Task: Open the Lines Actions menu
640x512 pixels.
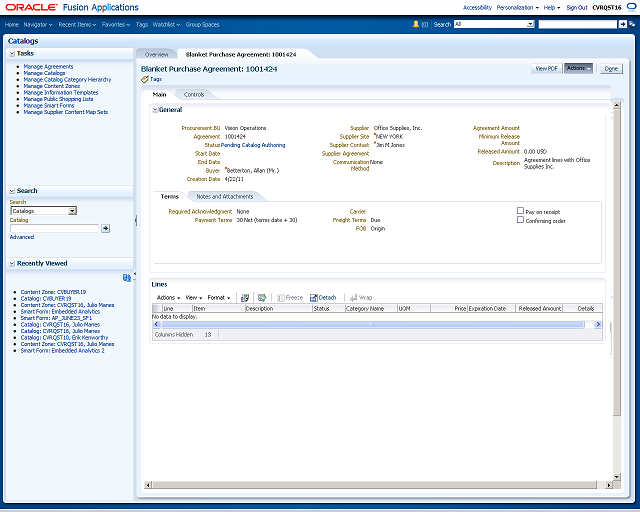Action: coord(169,298)
